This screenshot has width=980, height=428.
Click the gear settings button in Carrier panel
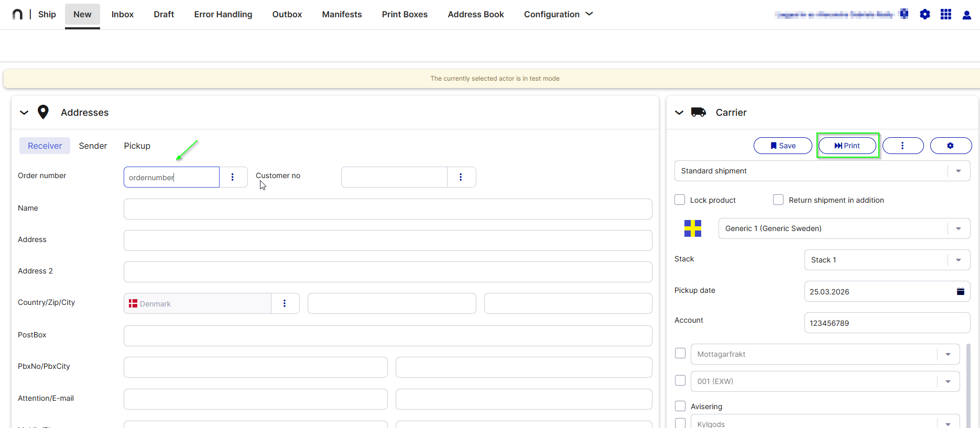tap(951, 146)
